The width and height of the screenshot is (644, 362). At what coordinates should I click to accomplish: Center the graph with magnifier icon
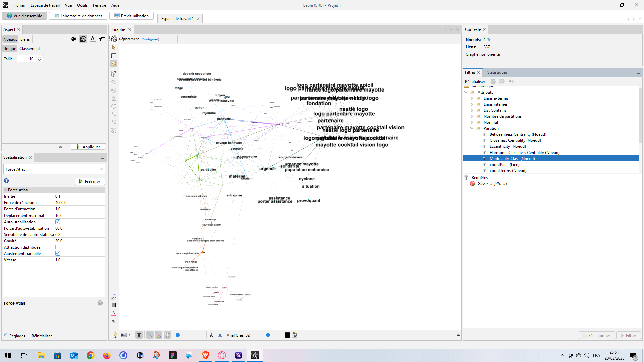[x=114, y=297]
